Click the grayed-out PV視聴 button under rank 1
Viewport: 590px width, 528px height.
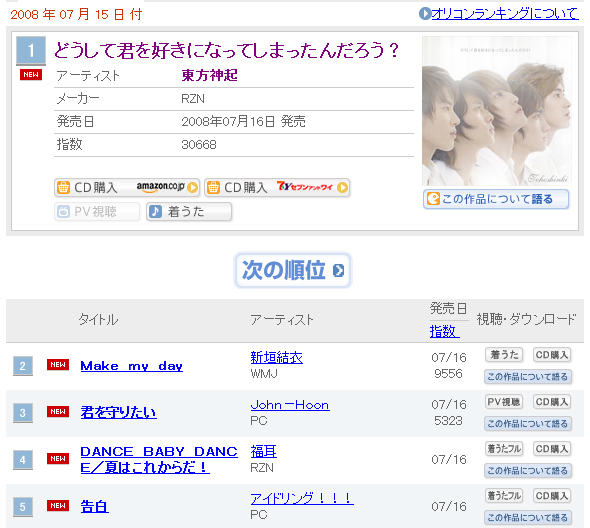[x=97, y=212]
